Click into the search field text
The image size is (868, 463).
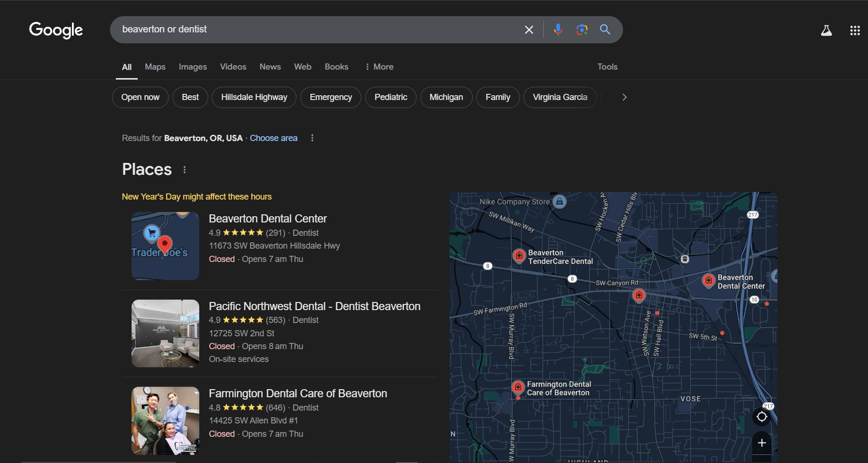pyautogui.click(x=164, y=29)
